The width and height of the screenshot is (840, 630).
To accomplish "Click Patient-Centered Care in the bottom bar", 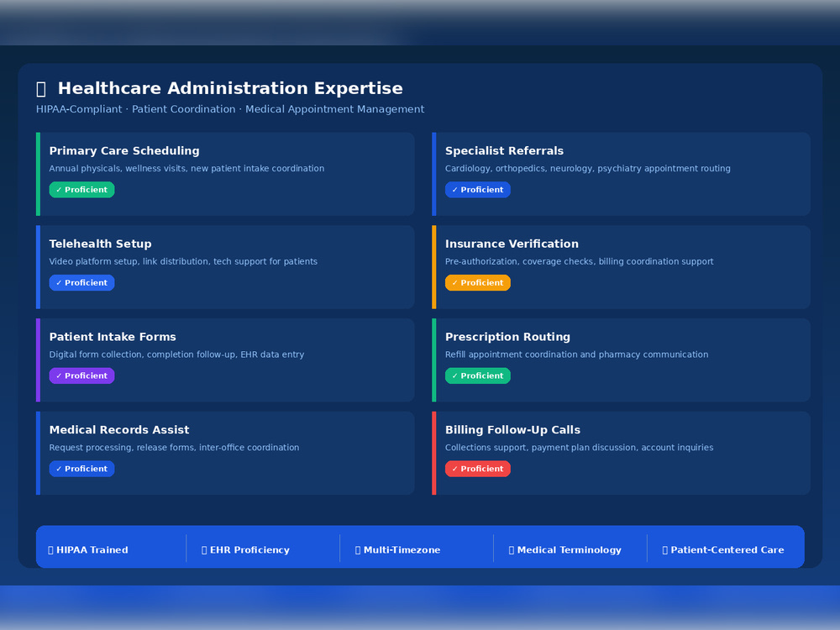I will (722, 549).
